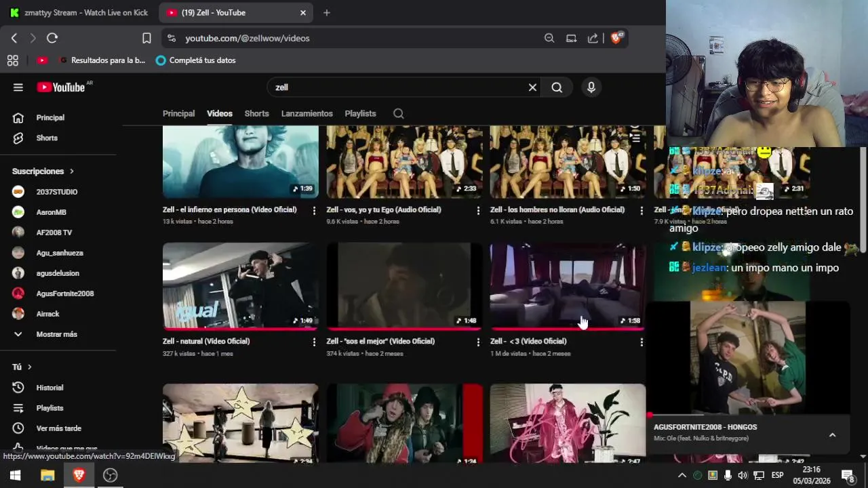Open Brave Shields lion icon
Viewport: 868px width, 488px height.
(616, 38)
